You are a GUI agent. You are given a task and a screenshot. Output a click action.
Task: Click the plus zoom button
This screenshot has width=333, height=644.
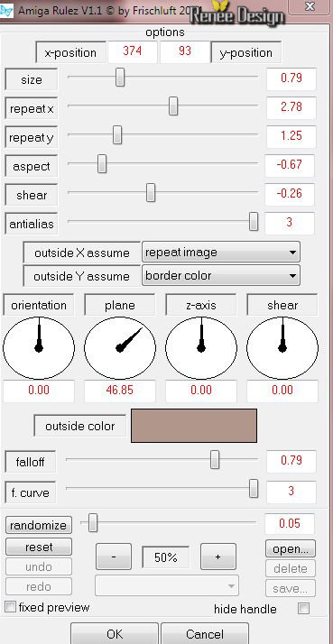pos(217,557)
